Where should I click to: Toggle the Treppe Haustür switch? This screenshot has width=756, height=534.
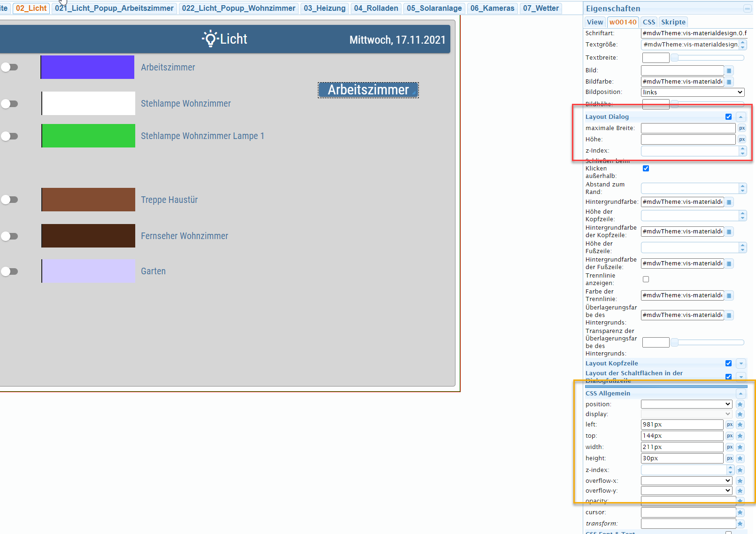pos(9,200)
